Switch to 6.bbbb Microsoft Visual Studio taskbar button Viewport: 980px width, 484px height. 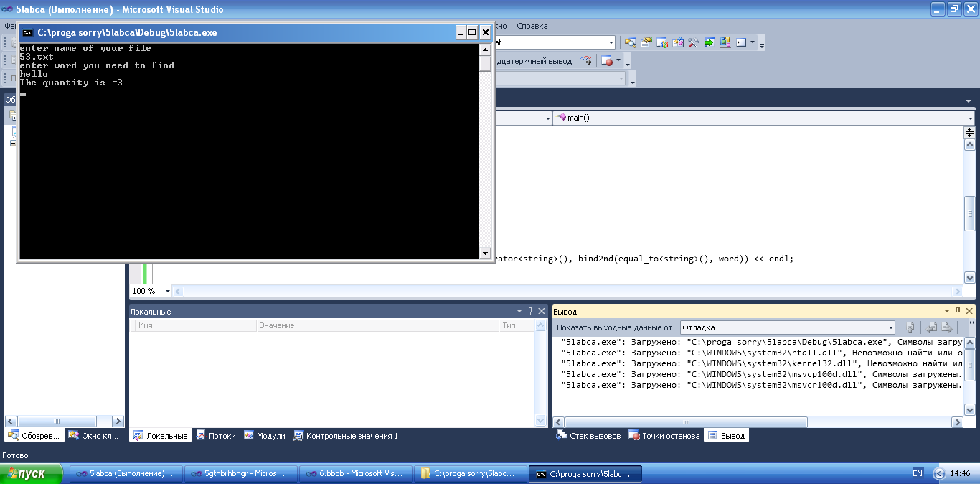point(355,474)
